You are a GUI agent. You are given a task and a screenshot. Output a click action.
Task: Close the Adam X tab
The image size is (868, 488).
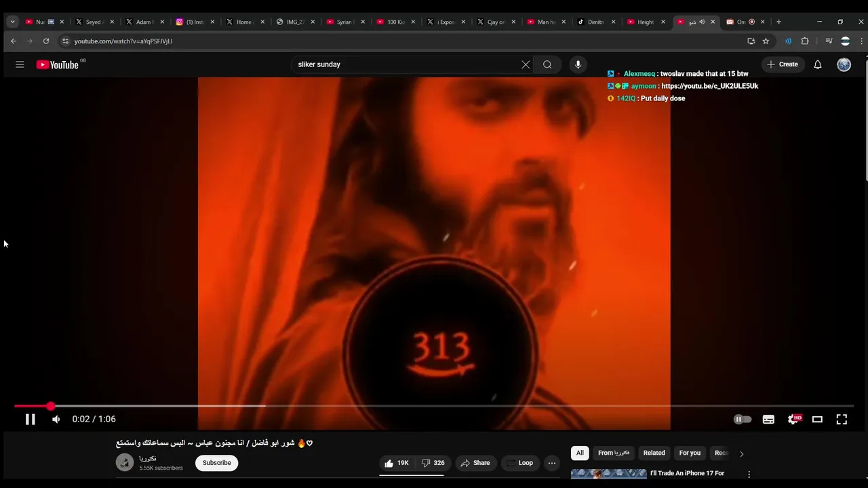[162, 22]
